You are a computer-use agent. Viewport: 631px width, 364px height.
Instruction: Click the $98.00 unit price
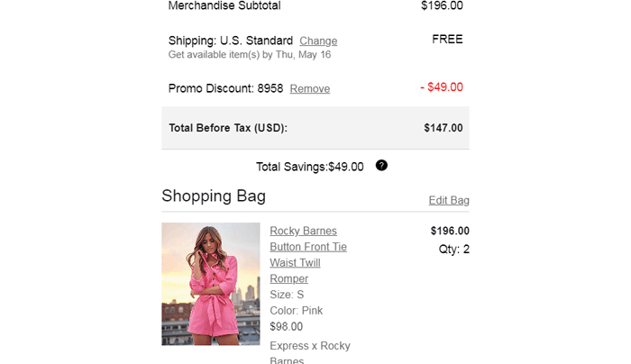click(287, 327)
